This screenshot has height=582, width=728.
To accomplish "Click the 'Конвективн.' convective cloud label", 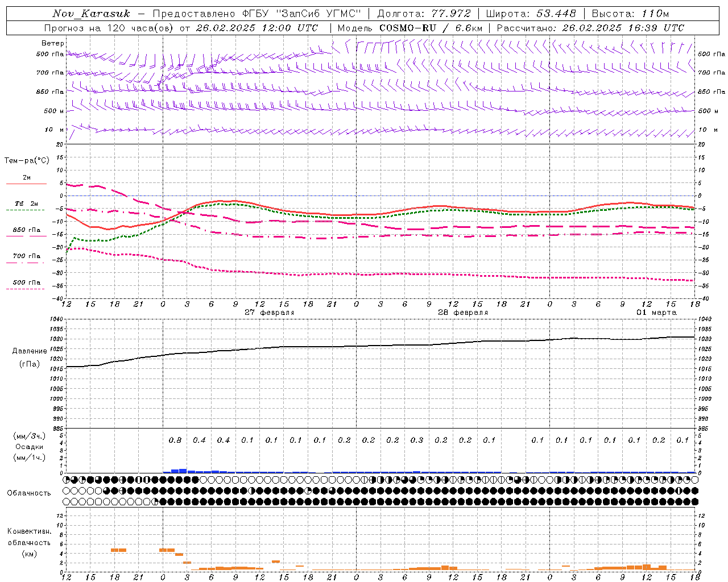I will pos(29,531).
